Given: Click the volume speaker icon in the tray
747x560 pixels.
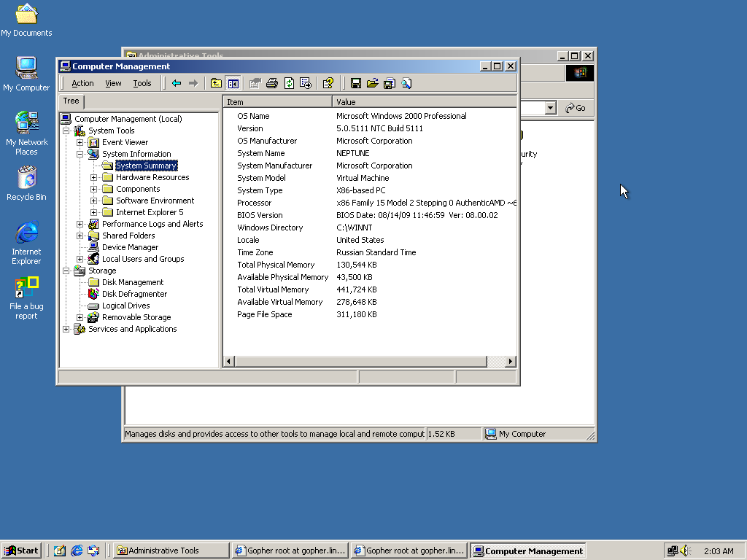Looking at the screenshot, I should [685, 551].
